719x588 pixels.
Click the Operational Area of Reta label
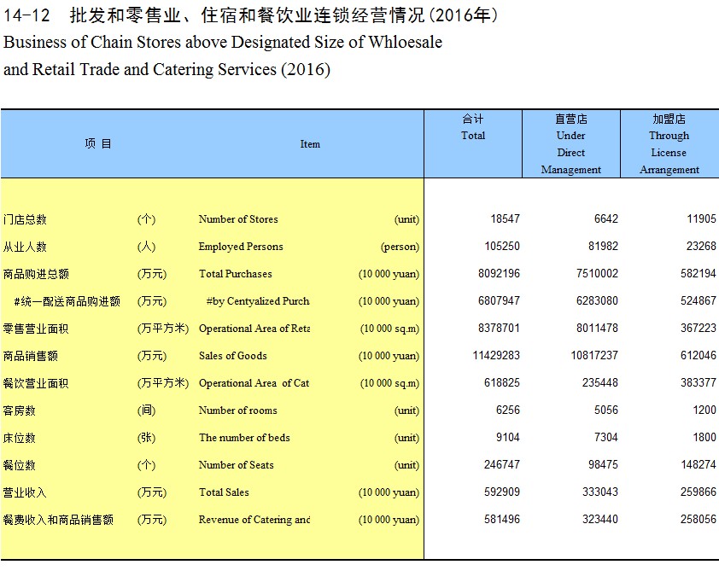[x=254, y=329]
